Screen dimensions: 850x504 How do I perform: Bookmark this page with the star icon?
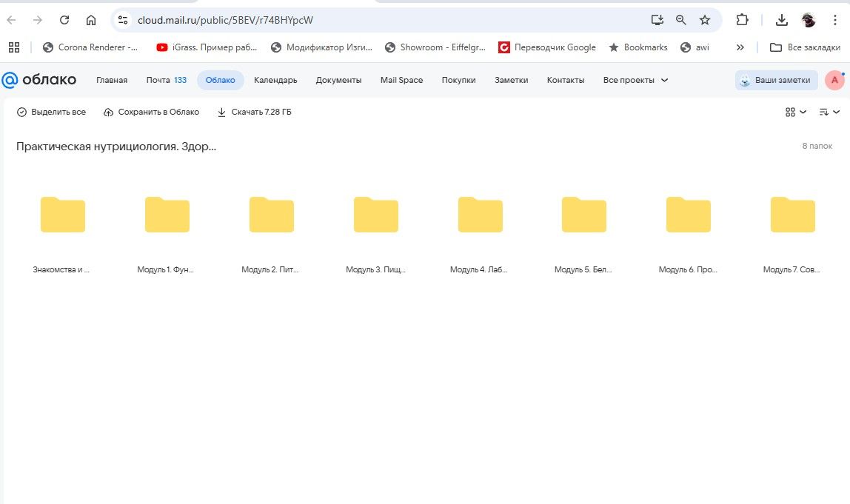coord(705,20)
